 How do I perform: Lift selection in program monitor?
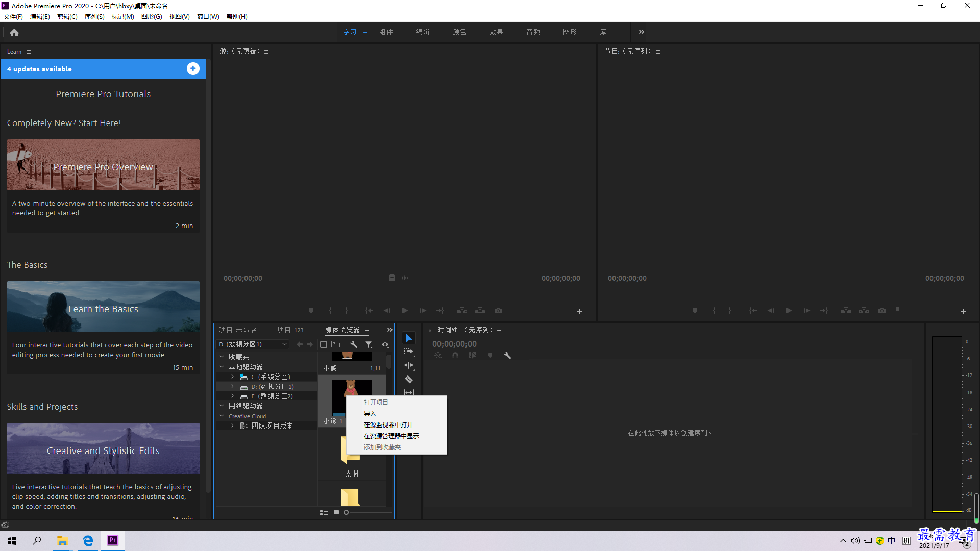pos(846,310)
